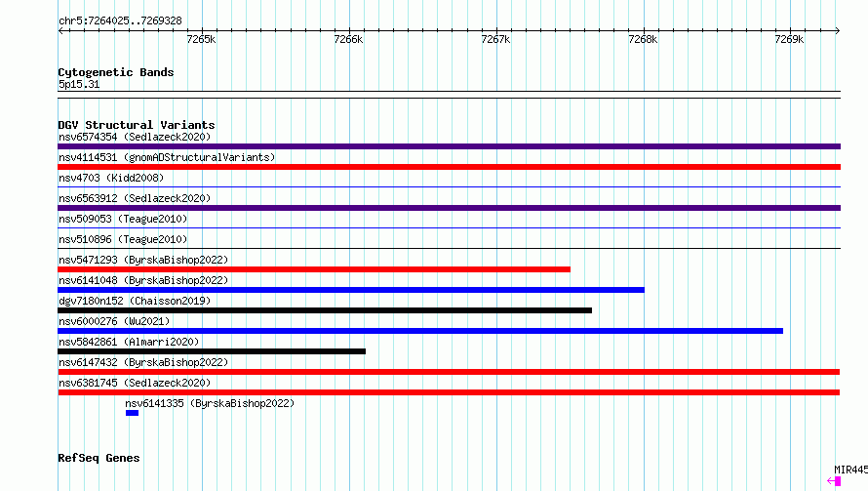The image size is (868, 491).
Task: Open the nsv5471293 (ByrskaBishop2022) label
Action: (x=143, y=260)
